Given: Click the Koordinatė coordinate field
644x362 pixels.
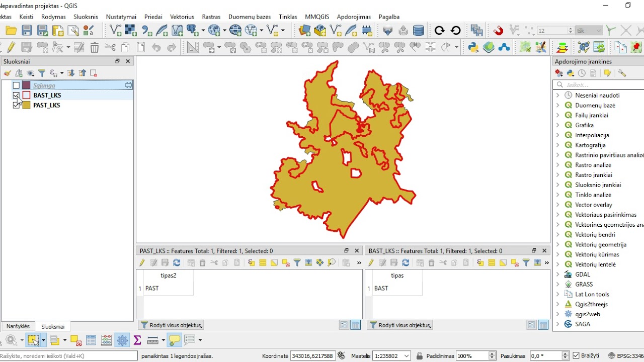Looking at the screenshot, I should coord(312,356).
